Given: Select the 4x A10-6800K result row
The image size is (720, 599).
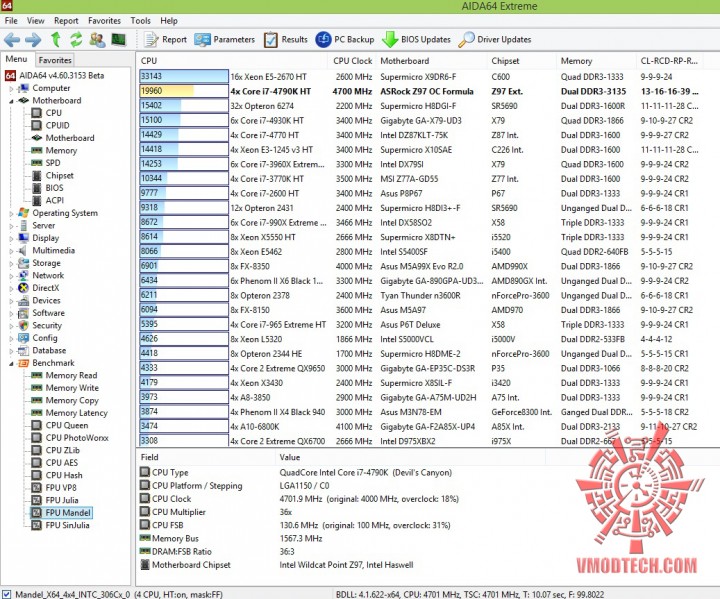Looking at the screenshot, I should point(420,427).
